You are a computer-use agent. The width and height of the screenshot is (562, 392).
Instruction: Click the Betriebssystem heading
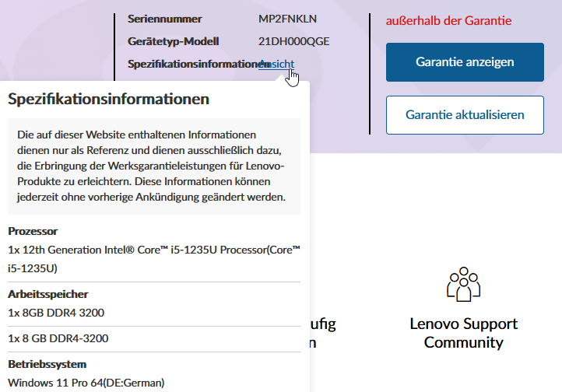[x=47, y=365]
